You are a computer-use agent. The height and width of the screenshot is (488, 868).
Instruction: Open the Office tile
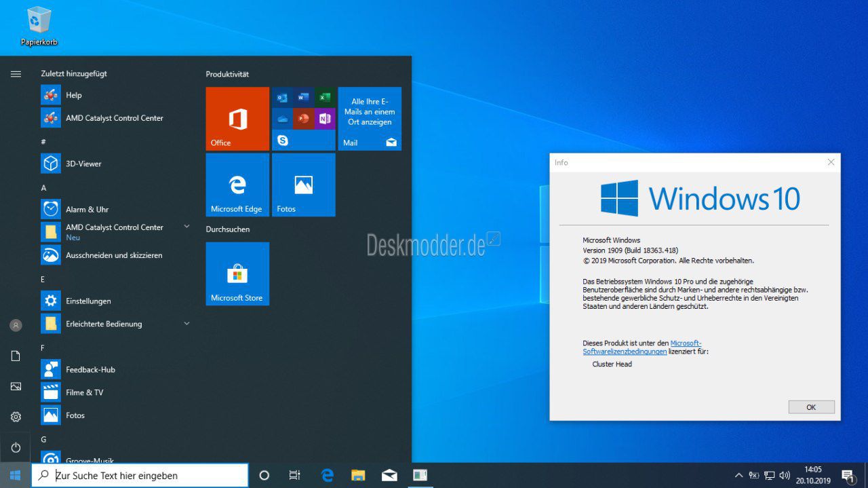[237, 119]
